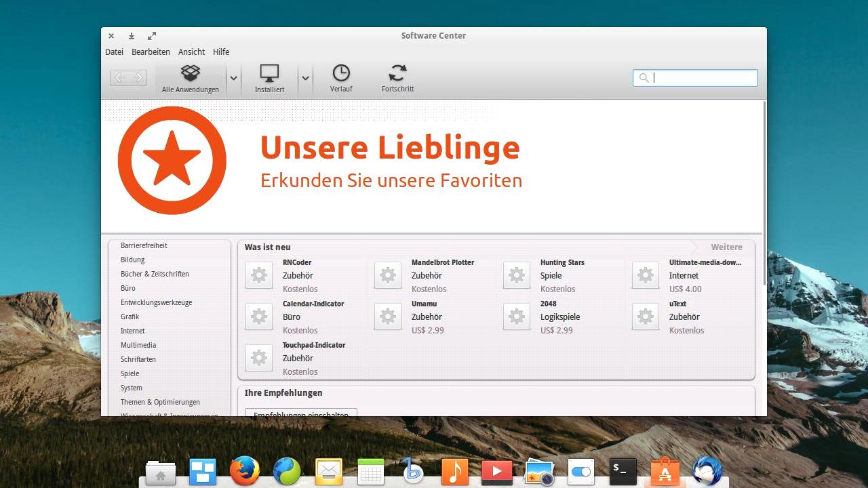Click the Hunting Stars app icon
This screenshot has width=868, height=488.
(516, 275)
